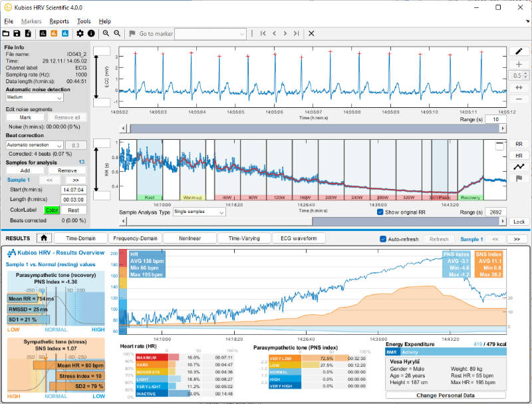Click the sample Start time field 14:07:04
532x404 pixels.
point(73,190)
